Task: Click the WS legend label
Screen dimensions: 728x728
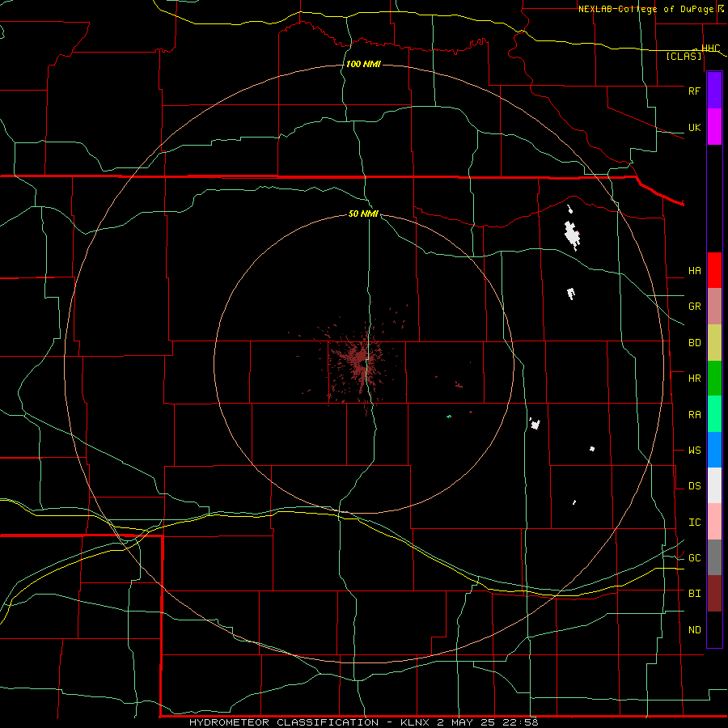Action: point(694,450)
